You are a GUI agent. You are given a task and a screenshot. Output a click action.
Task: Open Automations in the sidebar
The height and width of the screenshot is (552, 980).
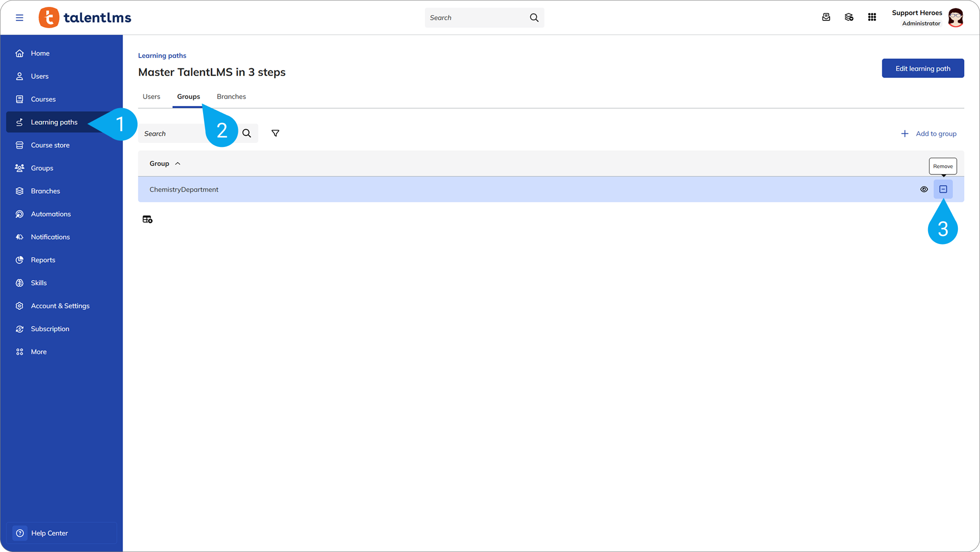(61, 214)
